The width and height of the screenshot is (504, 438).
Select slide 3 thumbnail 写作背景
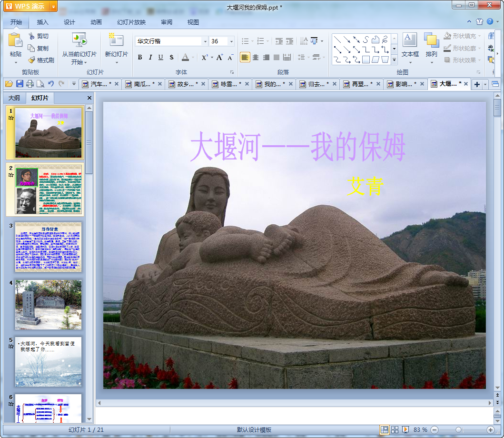coord(48,247)
